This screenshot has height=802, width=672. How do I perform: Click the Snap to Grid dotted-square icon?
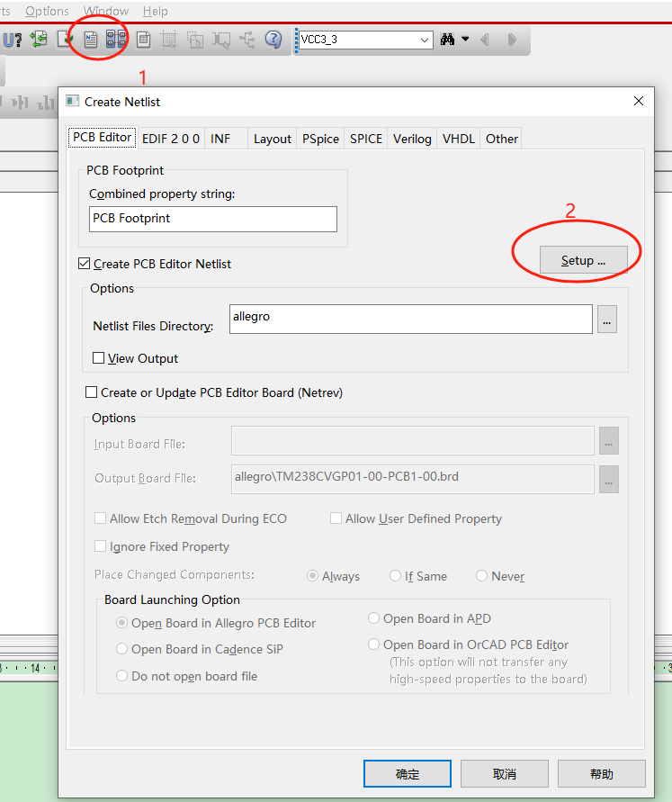[168, 40]
